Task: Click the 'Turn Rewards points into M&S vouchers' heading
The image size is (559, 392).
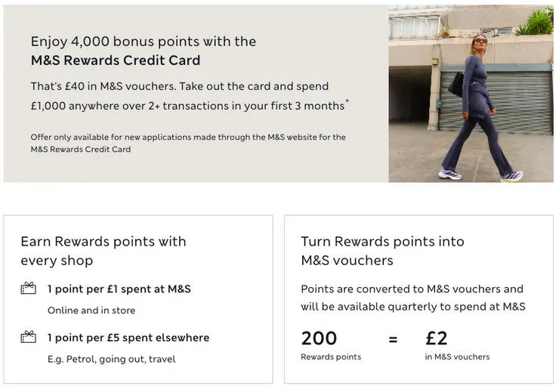Action: pyautogui.click(x=382, y=251)
